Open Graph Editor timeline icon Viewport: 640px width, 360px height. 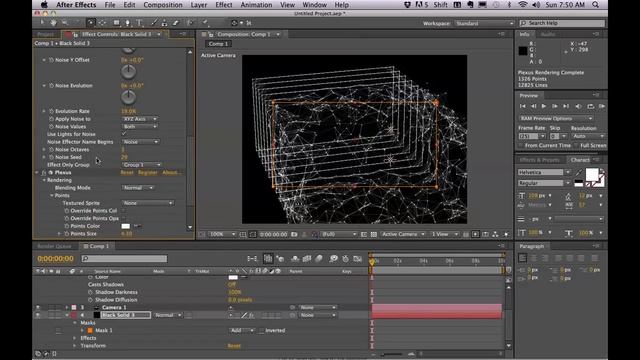[358, 258]
